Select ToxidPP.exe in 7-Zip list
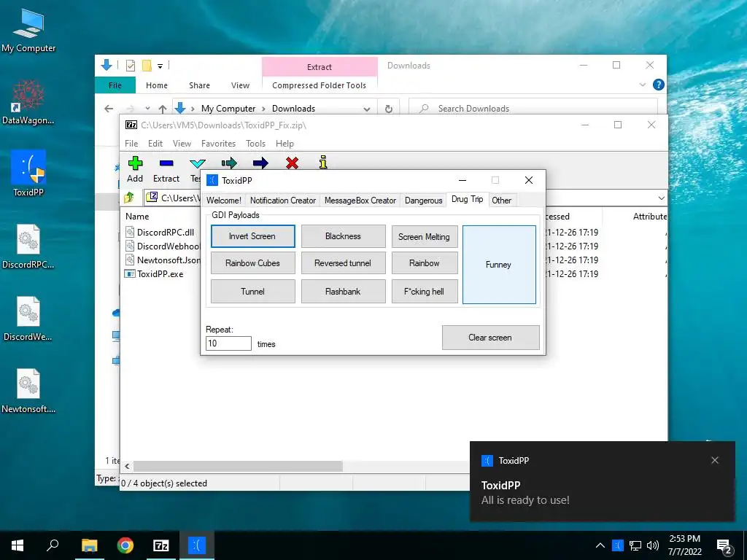This screenshot has width=747, height=560. [x=160, y=274]
